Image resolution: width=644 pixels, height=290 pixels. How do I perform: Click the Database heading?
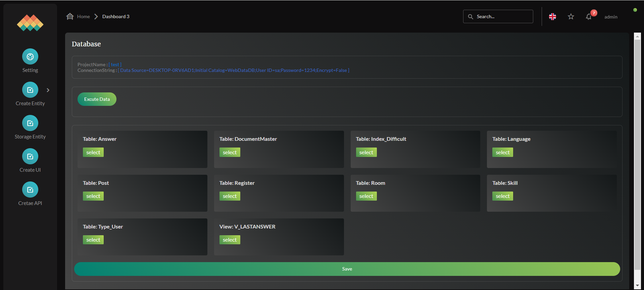click(86, 44)
